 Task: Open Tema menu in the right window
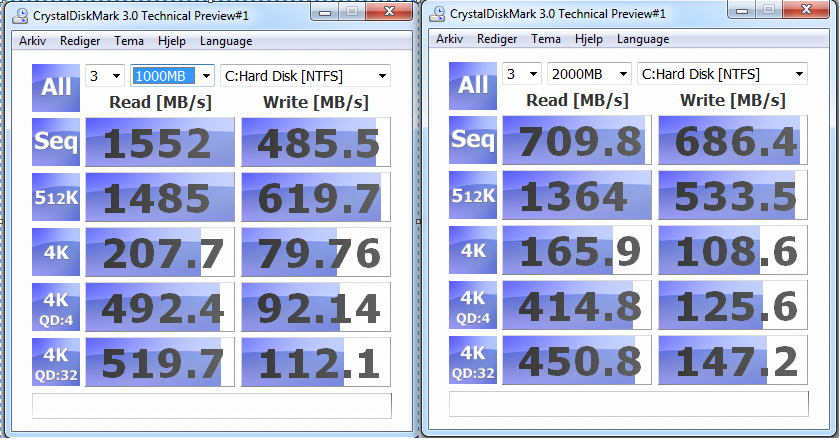click(545, 39)
